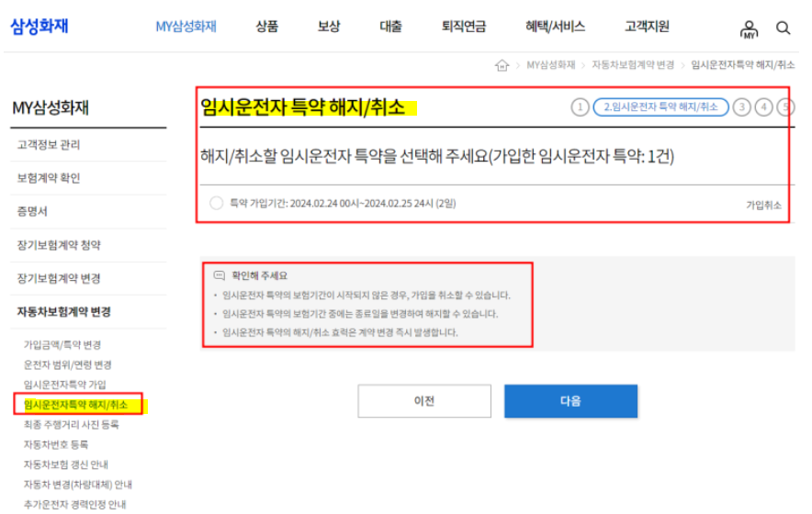The image size is (812, 514).
Task: Open the 퇴직연금 top menu
Action: point(464,27)
